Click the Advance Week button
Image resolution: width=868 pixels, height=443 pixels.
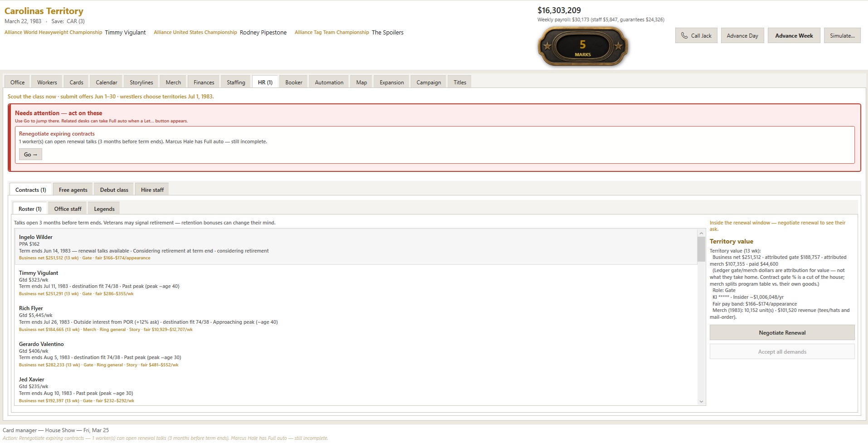pos(794,35)
